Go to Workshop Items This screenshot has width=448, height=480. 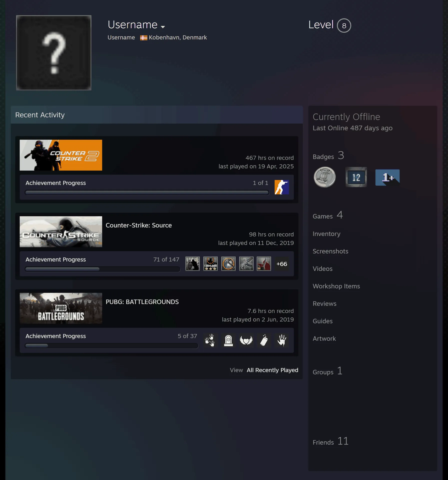coord(336,286)
